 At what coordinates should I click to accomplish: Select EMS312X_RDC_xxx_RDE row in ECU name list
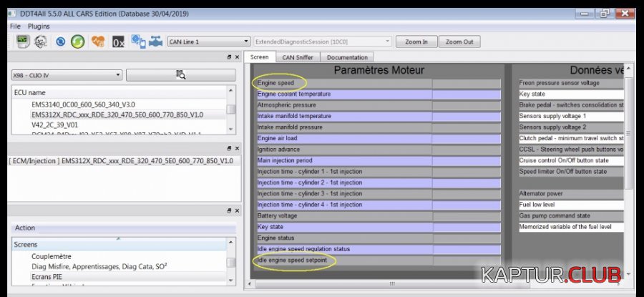pos(117,115)
